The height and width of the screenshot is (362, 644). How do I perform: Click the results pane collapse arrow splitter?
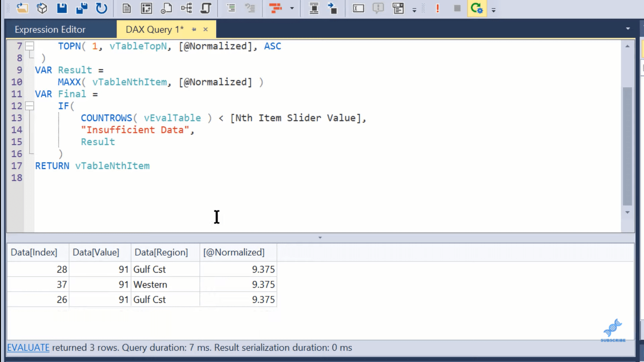pyautogui.click(x=320, y=238)
